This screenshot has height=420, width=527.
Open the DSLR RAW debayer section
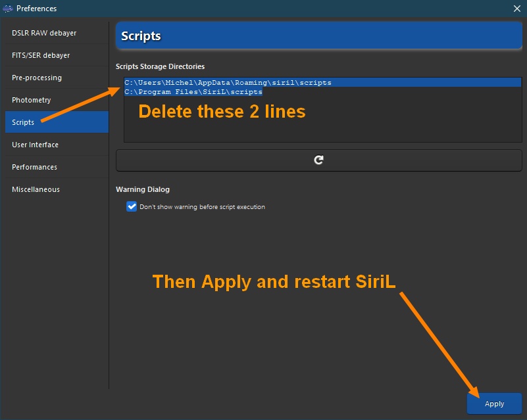[57, 33]
